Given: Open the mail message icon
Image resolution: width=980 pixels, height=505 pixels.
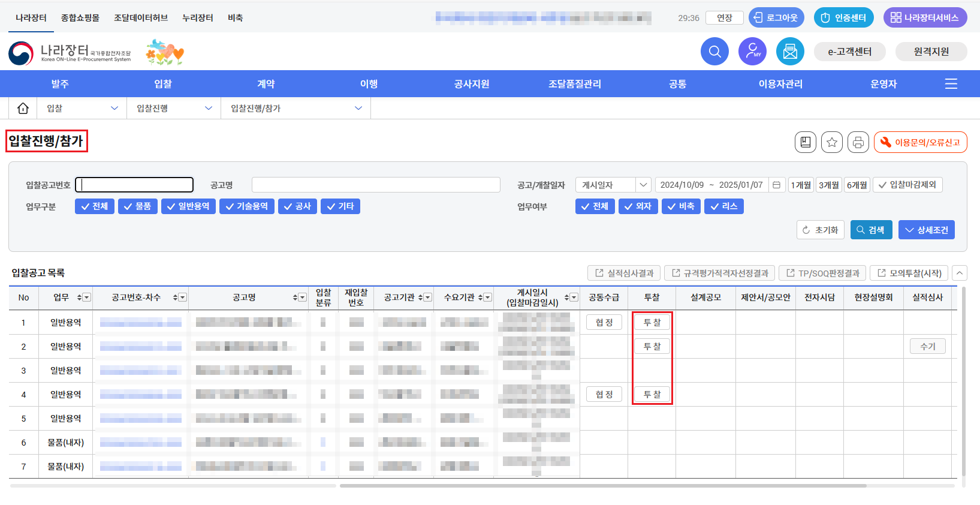Looking at the screenshot, I should [x=790, y=52].
